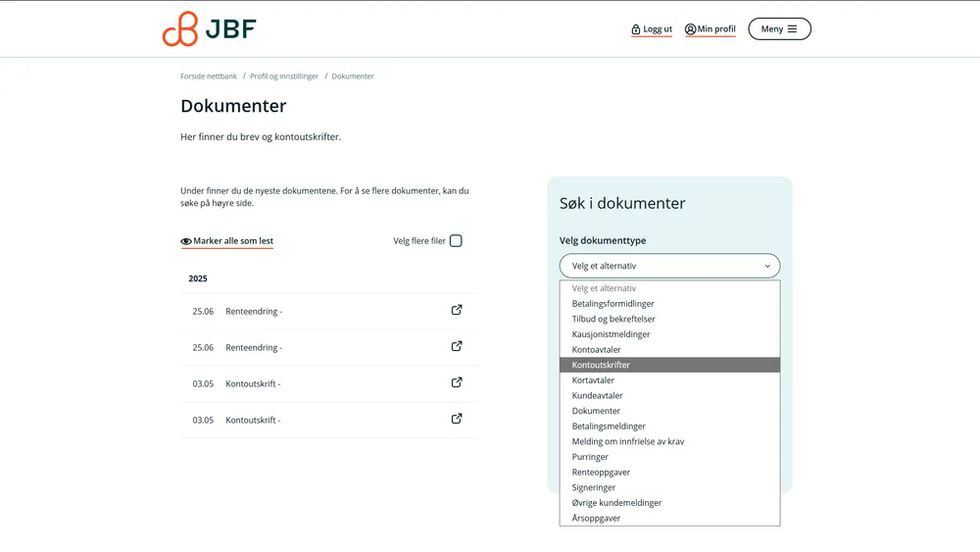Open first 25.06 Renteendring external link icon
Viewport: 980px width, 552px height.
tap(457, 310)
